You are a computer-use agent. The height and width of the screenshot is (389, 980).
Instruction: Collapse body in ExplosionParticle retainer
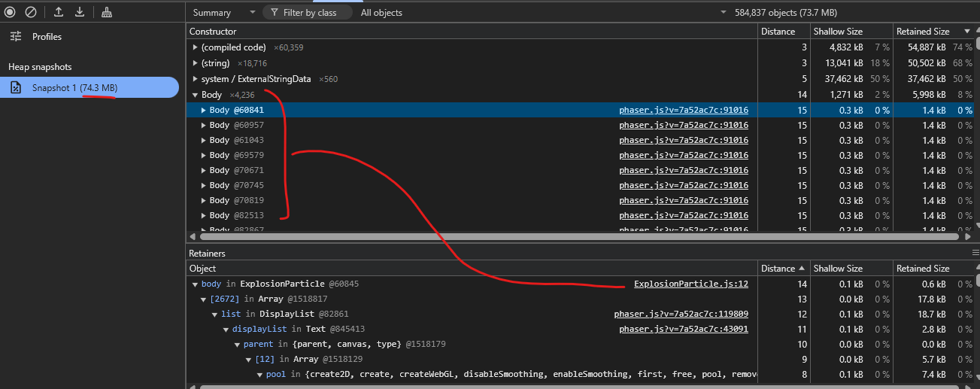click(x=196, y=284)
